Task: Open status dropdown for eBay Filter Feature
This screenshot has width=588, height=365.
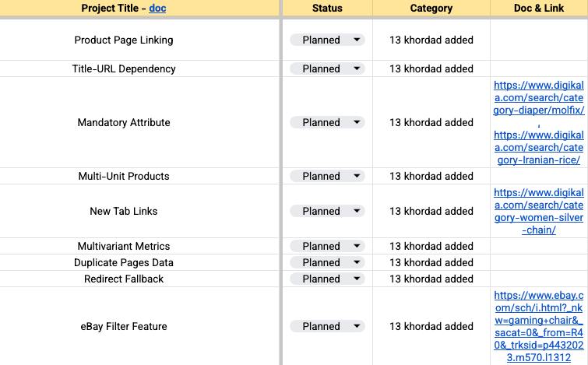Action: coord(357,327)
